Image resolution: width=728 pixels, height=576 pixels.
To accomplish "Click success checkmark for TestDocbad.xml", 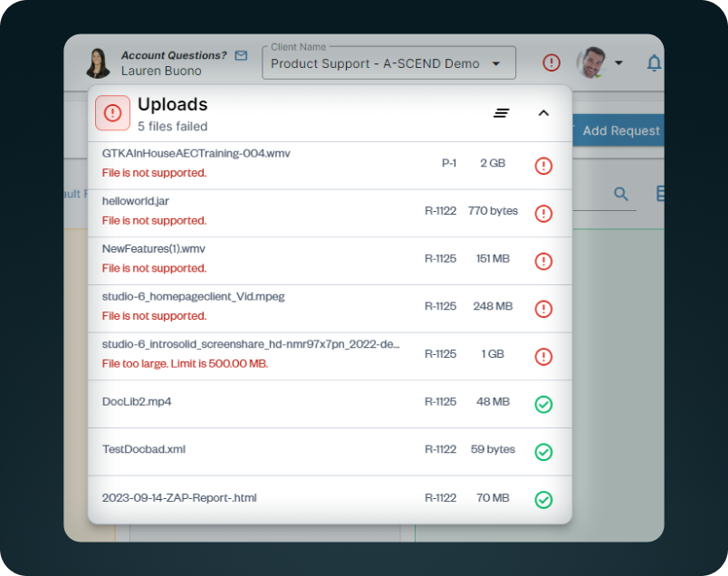I will 543,452.
